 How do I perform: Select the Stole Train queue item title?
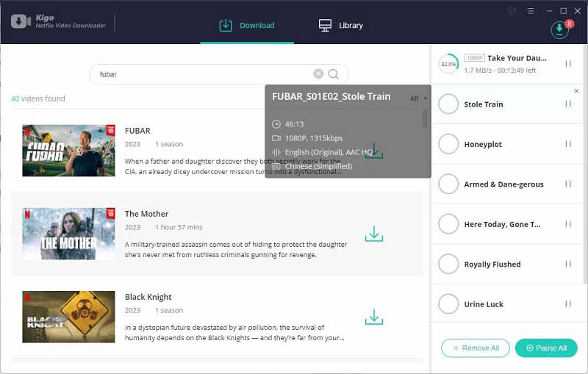tap(484, 104)
